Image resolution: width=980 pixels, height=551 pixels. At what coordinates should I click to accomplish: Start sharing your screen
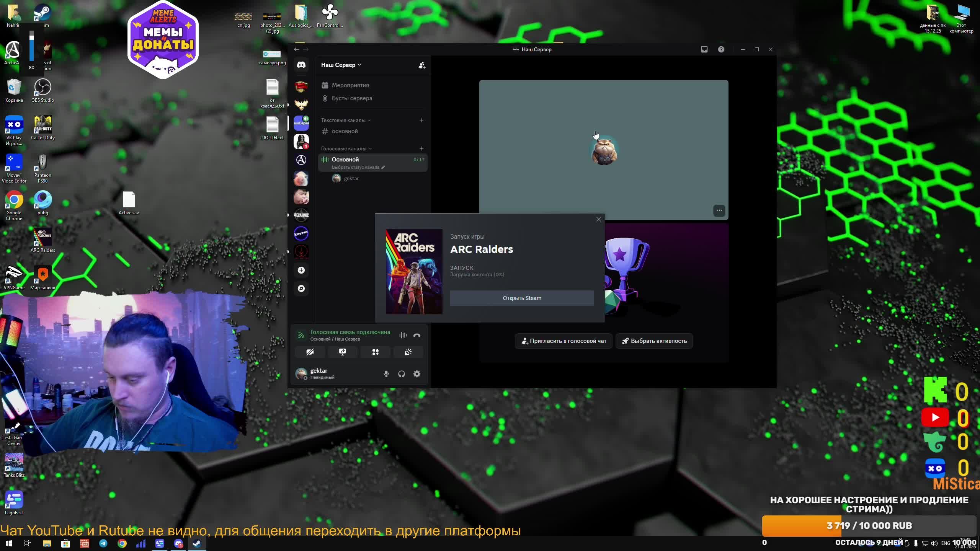coord(342,352)
